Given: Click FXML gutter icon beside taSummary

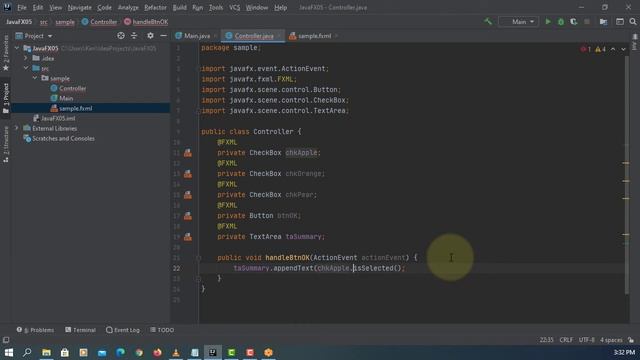Looking at the screenshot, I should pyautogui.click(x=187, y=237).
